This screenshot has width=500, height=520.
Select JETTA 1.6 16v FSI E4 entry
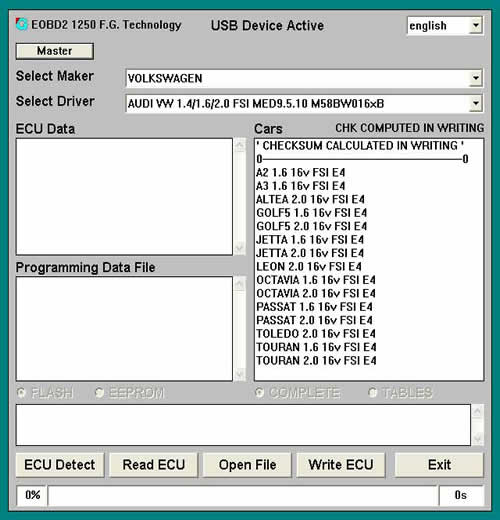coord(310,240)
